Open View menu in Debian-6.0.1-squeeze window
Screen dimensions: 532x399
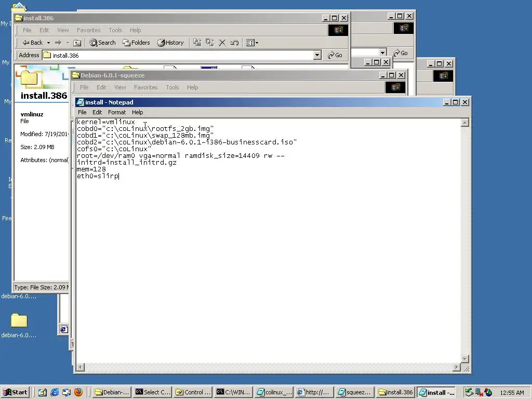pyautogui.click(x=120, y=87)
